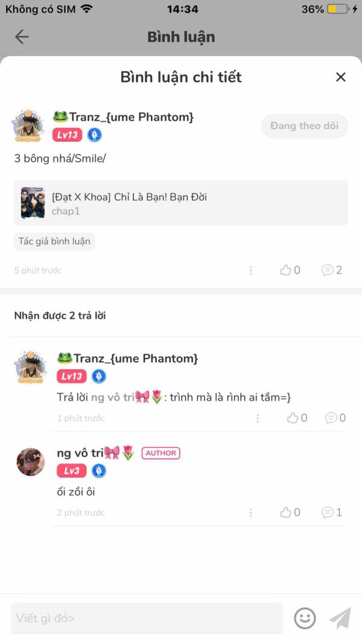Open three-dot menu on 'ối zồi ôi' reply
This screenshot has height=644, width=362.
251,512
